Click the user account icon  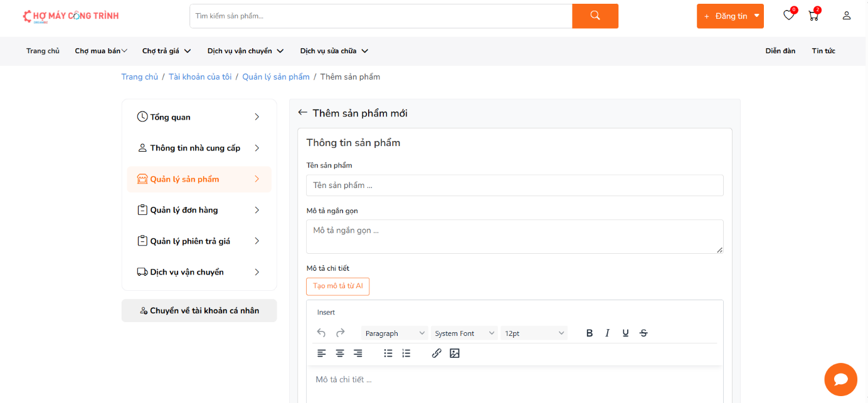847,16
